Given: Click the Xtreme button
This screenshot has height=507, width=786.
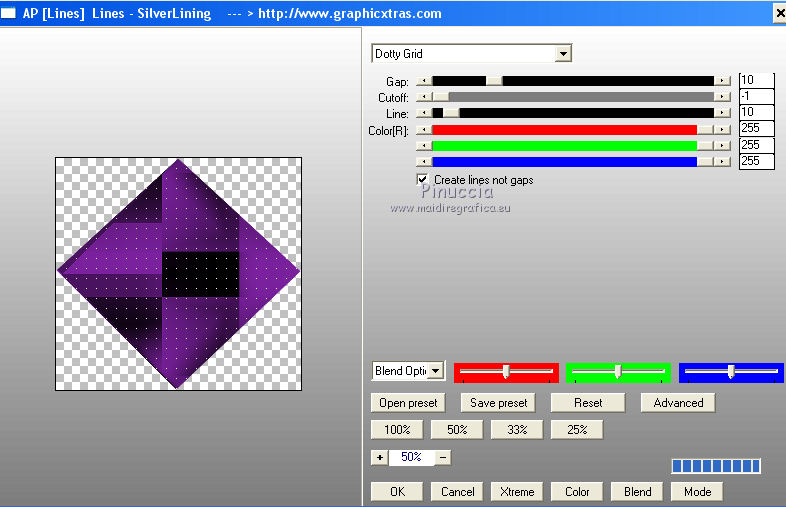Looking at the screenshot, I should pos(517,491).
